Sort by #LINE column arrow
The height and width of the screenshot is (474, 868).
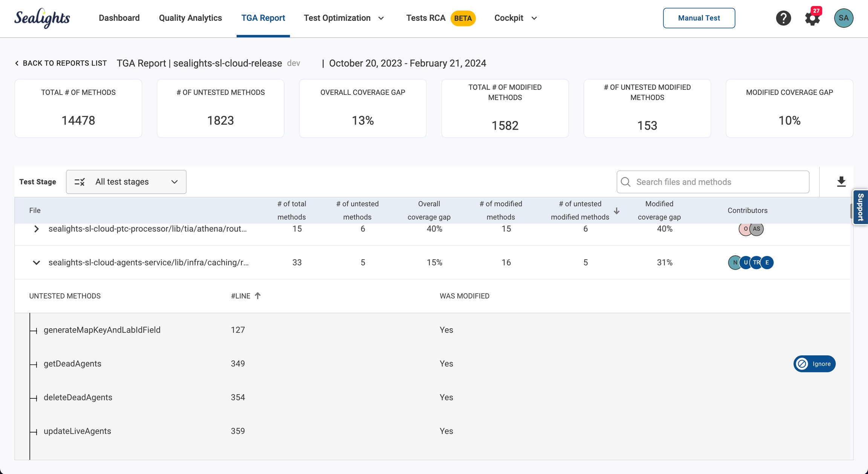pos(258,296)
